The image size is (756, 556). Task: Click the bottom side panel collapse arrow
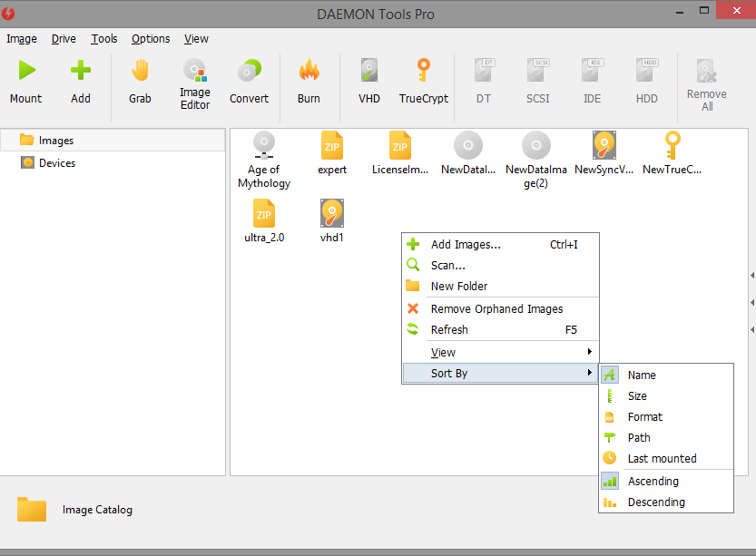(x=752, y=329)
